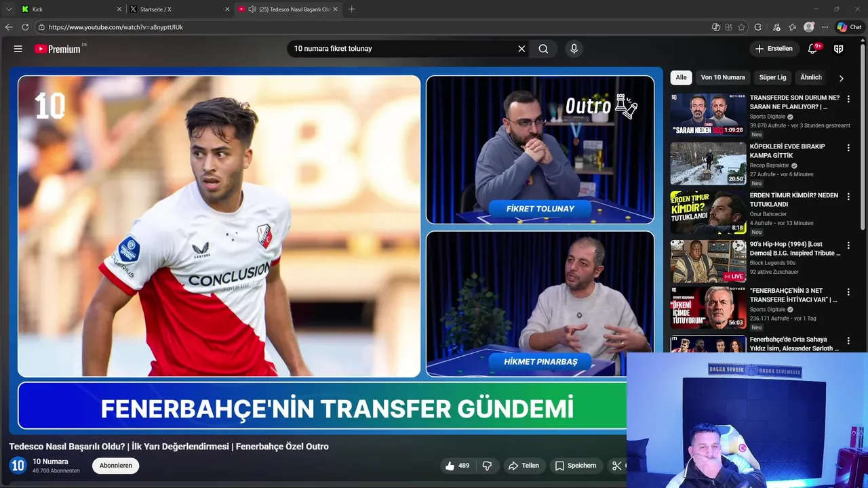Screen dimensions: 868x488
Task: Open Copilot Chat button
Action: pos(849,27)
